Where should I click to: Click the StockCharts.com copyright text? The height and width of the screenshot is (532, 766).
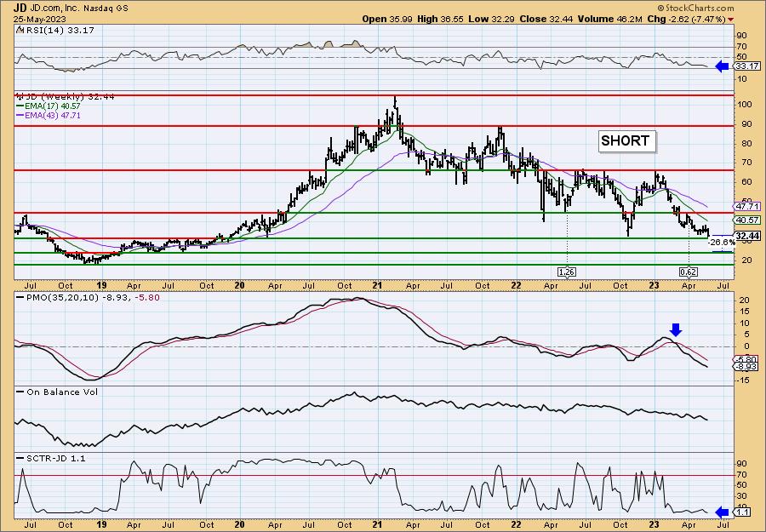pyautogui.click(x=695, y=8)
